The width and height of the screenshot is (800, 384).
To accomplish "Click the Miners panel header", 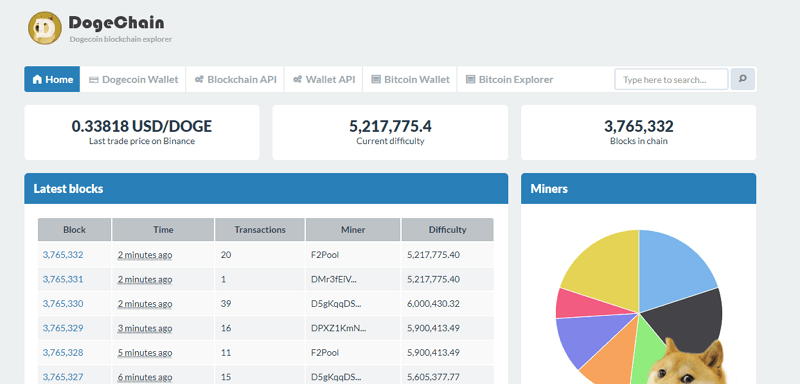I will coord(638,189).
